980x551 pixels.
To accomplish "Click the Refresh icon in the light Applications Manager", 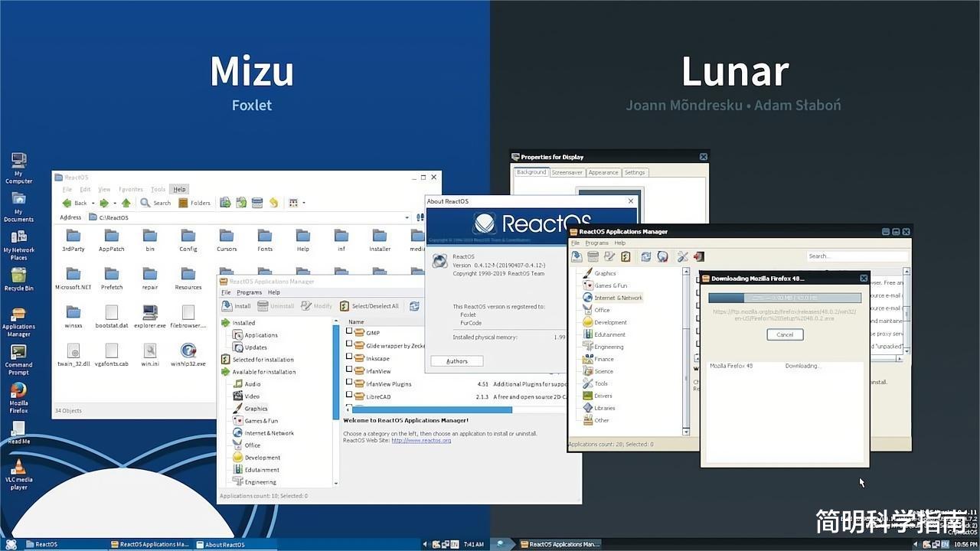I will (x=414, y=306).
